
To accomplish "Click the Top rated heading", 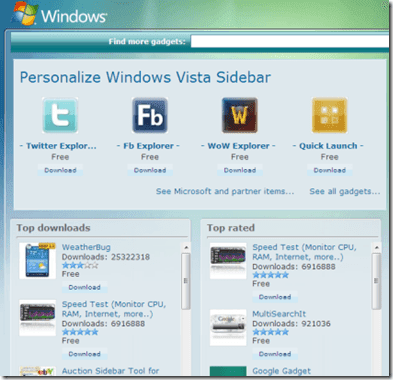I will pyautogui.click(x=231, y=228).
